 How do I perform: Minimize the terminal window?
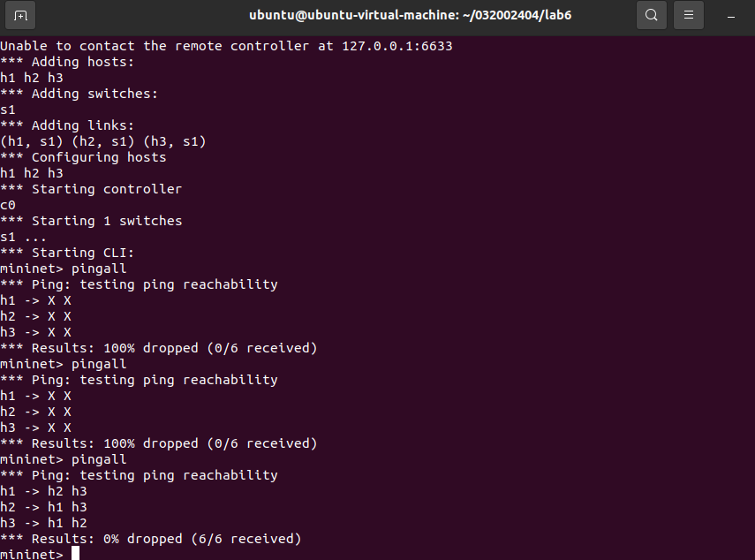pyautogui.click(x=731, y=15)
